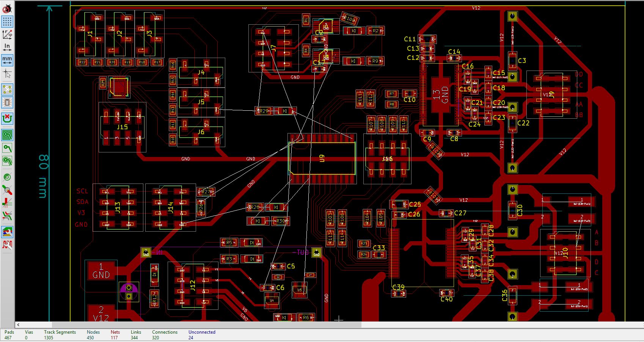Toggle the board ratsnest display

[x=7, y=89]
